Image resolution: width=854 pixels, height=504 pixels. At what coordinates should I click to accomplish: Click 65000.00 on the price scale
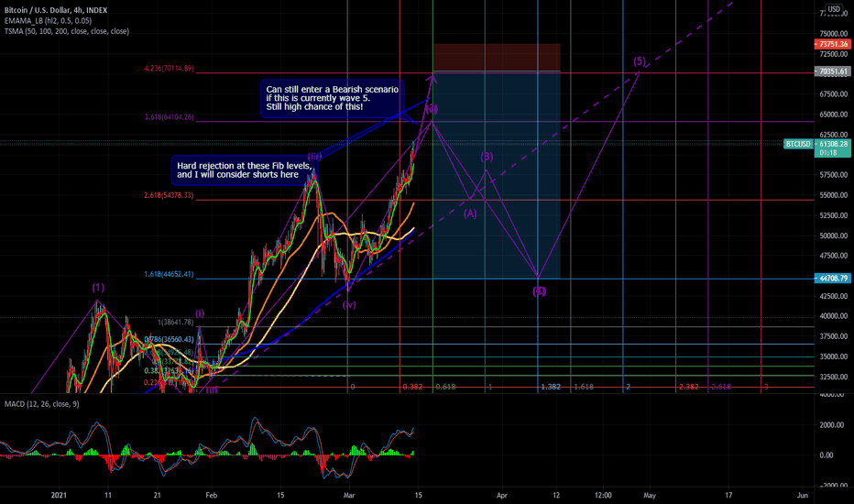[833, 115]
